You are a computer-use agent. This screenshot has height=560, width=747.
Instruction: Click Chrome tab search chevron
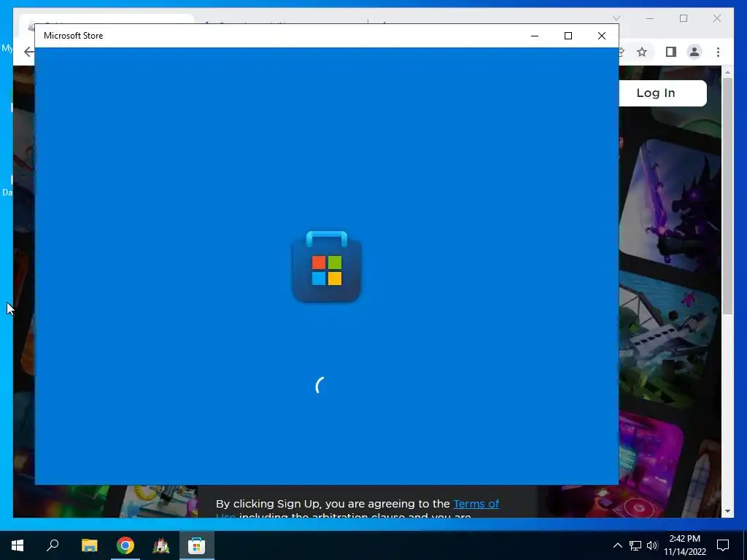pos(616,18)
